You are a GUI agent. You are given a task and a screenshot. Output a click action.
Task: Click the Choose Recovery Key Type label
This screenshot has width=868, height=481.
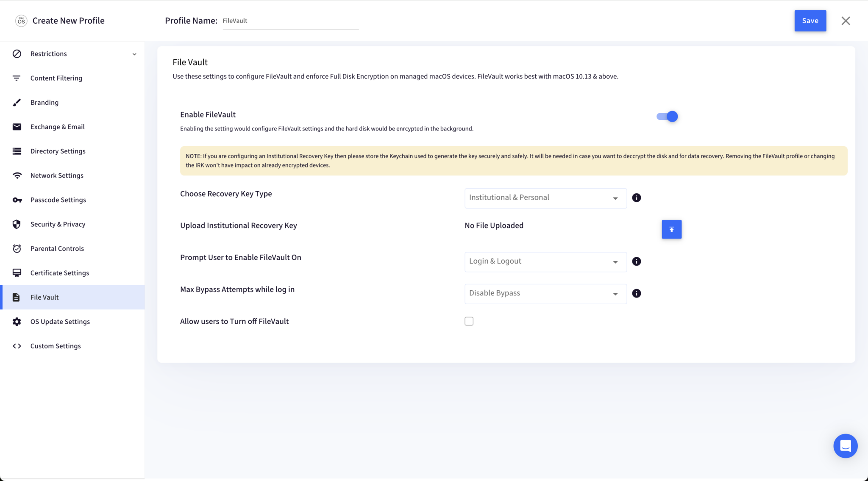(x=226, y=194)
